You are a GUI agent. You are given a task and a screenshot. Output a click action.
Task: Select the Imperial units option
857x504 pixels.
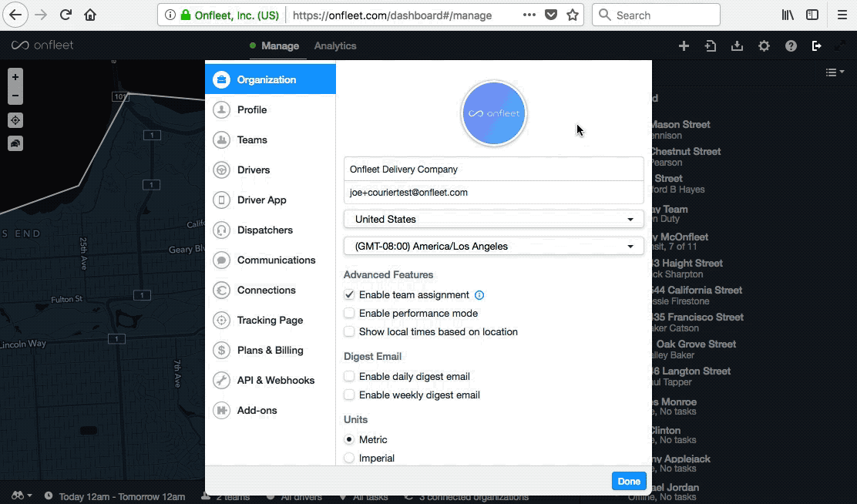tap(349, 458)
